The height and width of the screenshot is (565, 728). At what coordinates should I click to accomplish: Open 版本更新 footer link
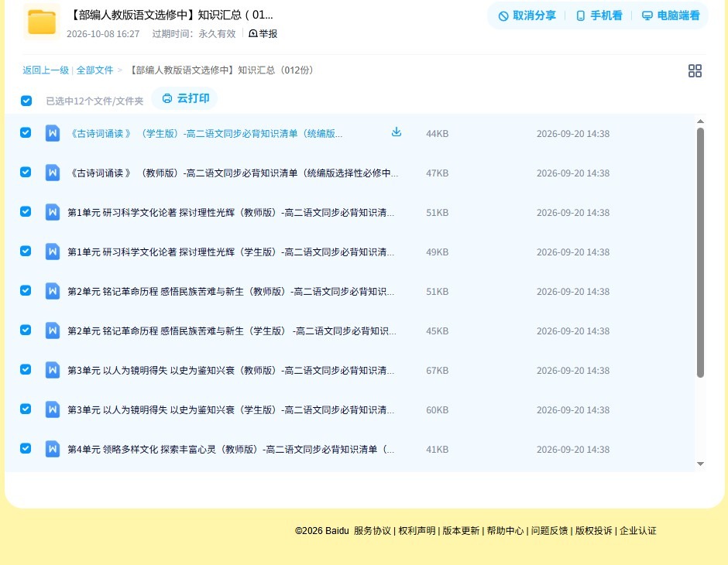pos(461,531)
